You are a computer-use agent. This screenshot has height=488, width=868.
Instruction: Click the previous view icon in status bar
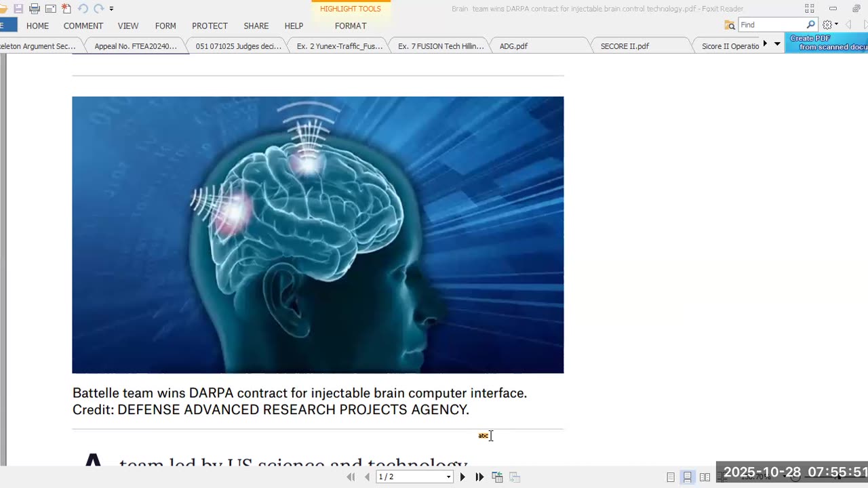pyautogui.click(x=497, y=477)
